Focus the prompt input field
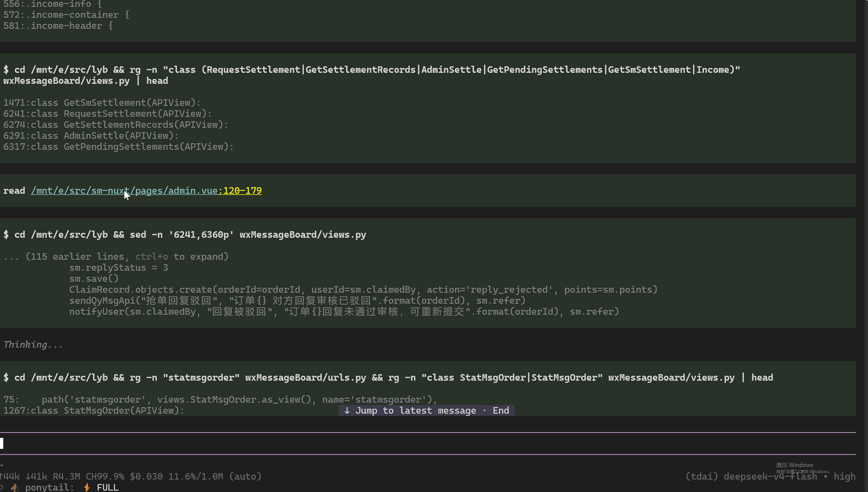The height and width of the screenshot is (492, 868). (x=428, y=443)
